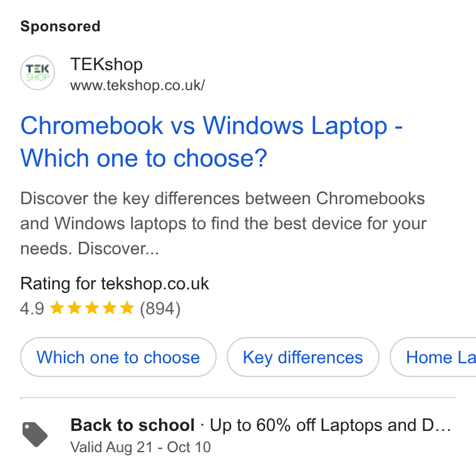Open the partially visible Home La chip
The width and height of the screenshot is (476, 471).
[x=433, y=357]
